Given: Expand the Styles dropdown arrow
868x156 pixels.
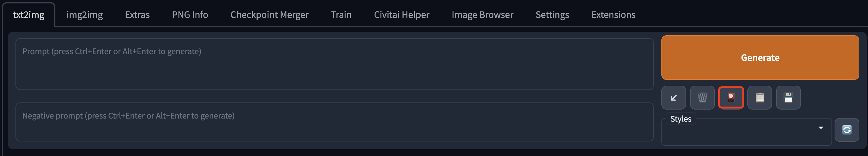Looking at the screenshot, I should [x=821, y=128].
